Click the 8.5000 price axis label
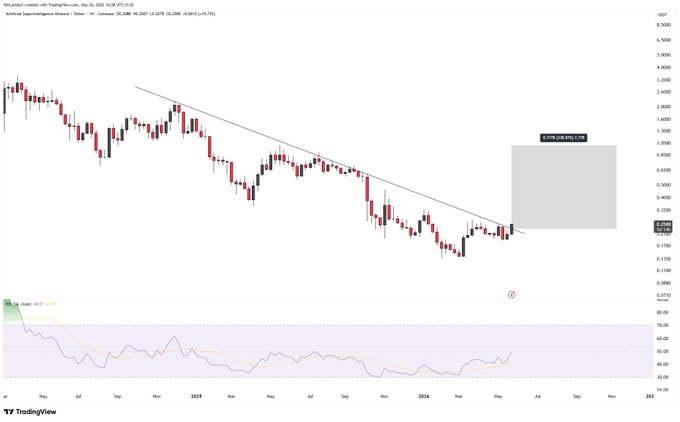Viewport: 680px width, 422px height. (664, 25)
